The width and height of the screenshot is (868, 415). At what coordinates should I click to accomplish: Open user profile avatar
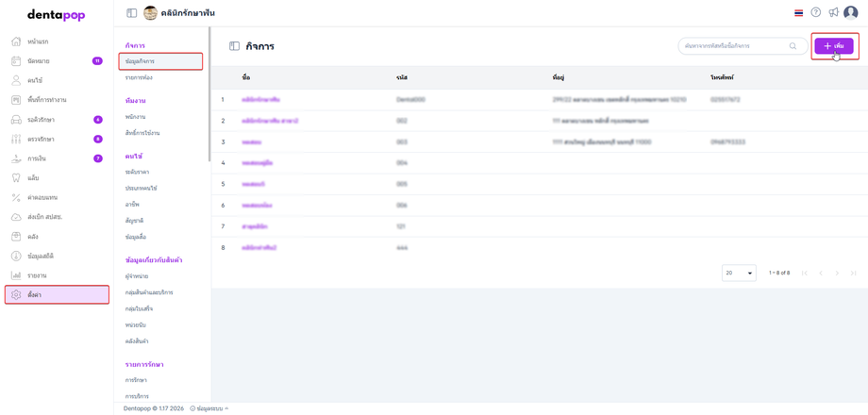coord(850,12)
